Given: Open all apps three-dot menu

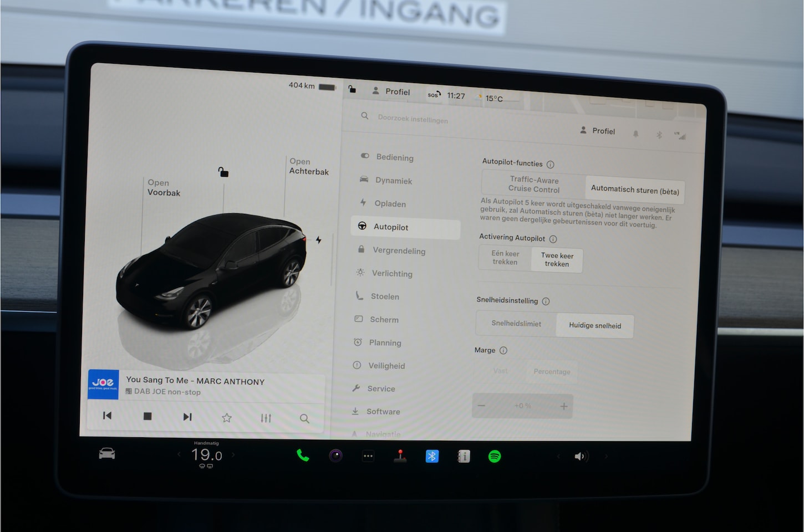Looking at the screenshot, I should tap(368, 457).
